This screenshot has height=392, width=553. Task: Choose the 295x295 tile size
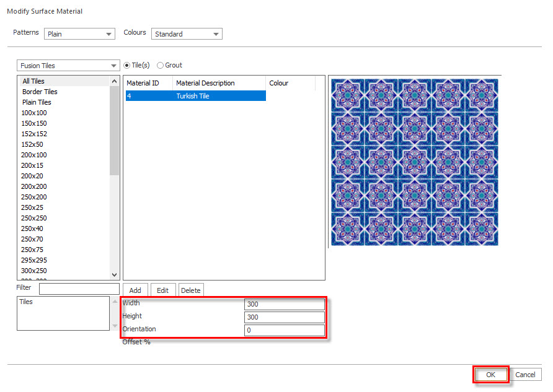(x=34, y=260)
